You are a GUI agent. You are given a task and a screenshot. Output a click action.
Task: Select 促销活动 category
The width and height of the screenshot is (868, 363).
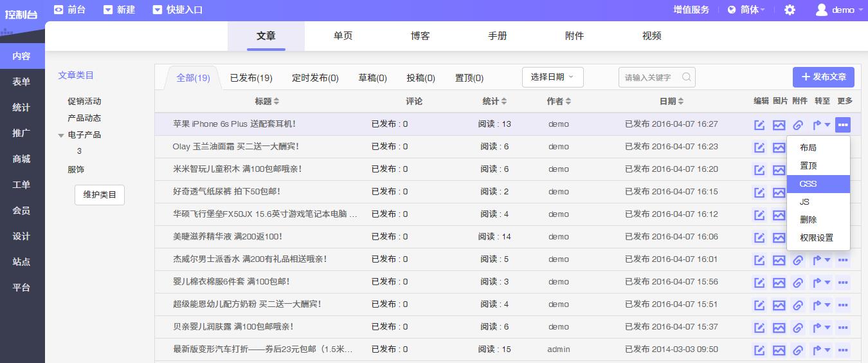coord(84,101)
